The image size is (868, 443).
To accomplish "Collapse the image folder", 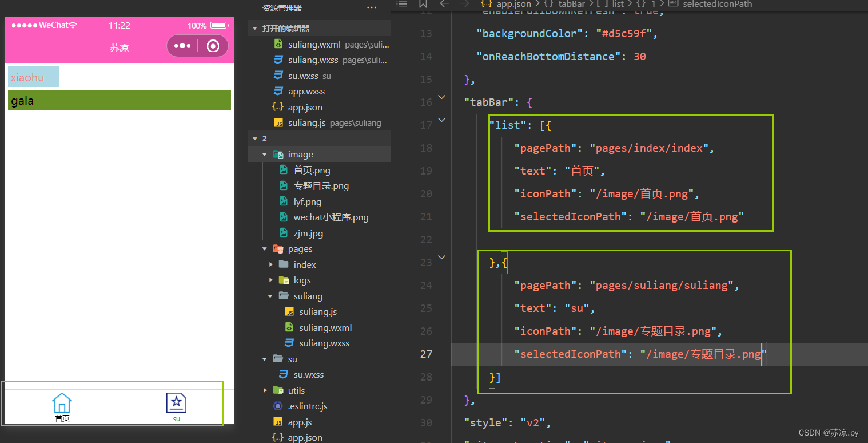I will coord(265,155).
